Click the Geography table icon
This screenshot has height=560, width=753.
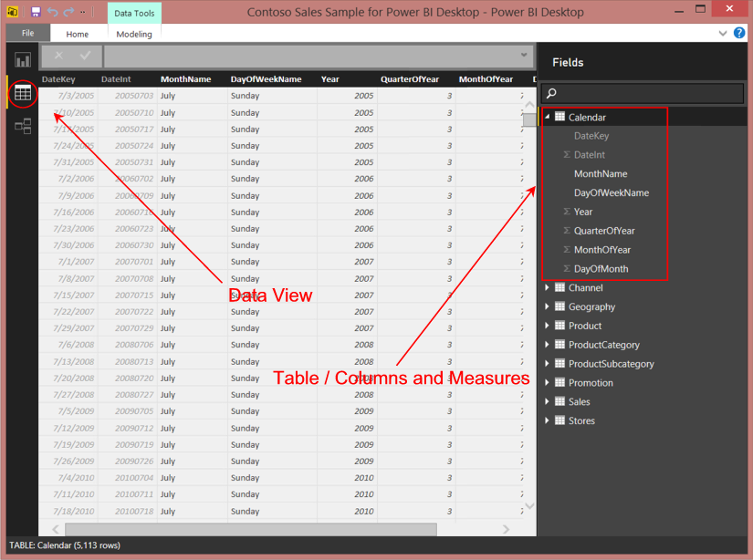[560, 306]
